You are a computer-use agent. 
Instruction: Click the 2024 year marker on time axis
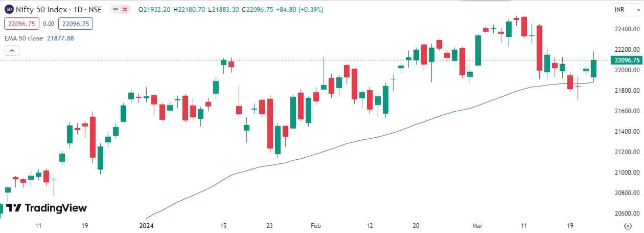click(x=146, y=225)
